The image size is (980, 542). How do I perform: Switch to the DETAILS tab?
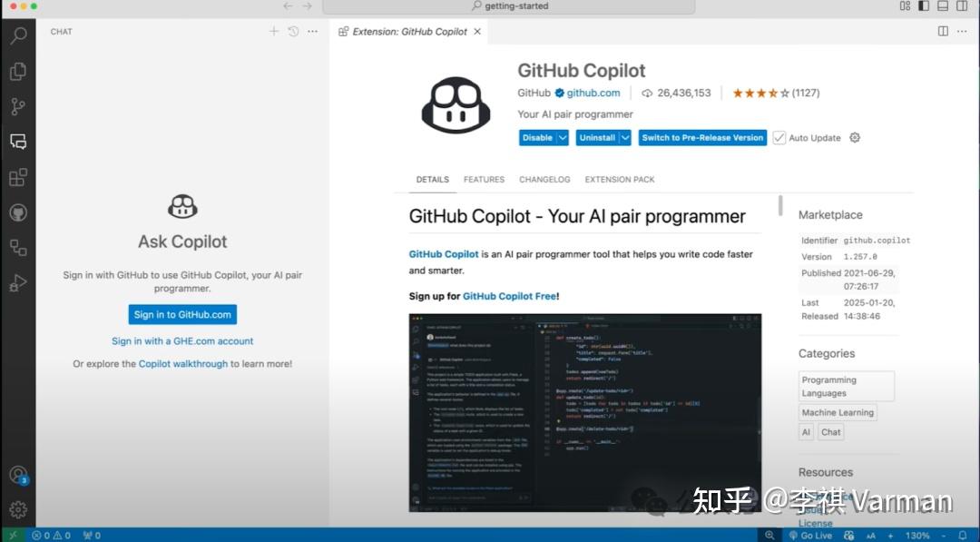point(433,180)
